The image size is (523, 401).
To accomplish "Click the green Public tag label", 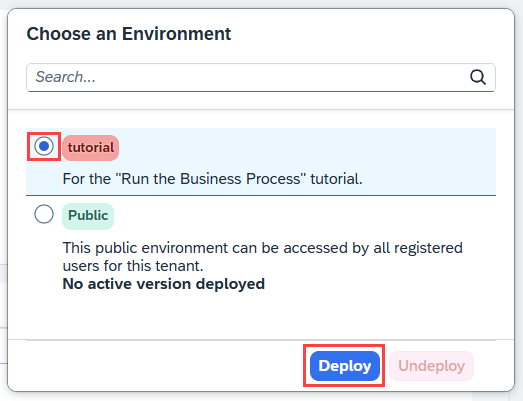I will 88,216.
